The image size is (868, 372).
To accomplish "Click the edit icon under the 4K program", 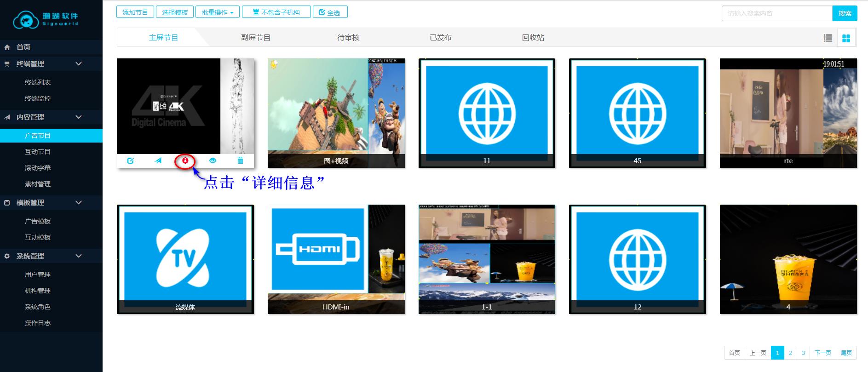I will coord(131,160).
